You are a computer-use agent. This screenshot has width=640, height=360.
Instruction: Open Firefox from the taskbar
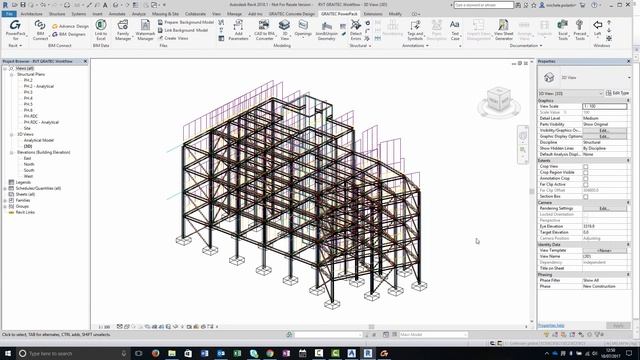coord(156,353)
